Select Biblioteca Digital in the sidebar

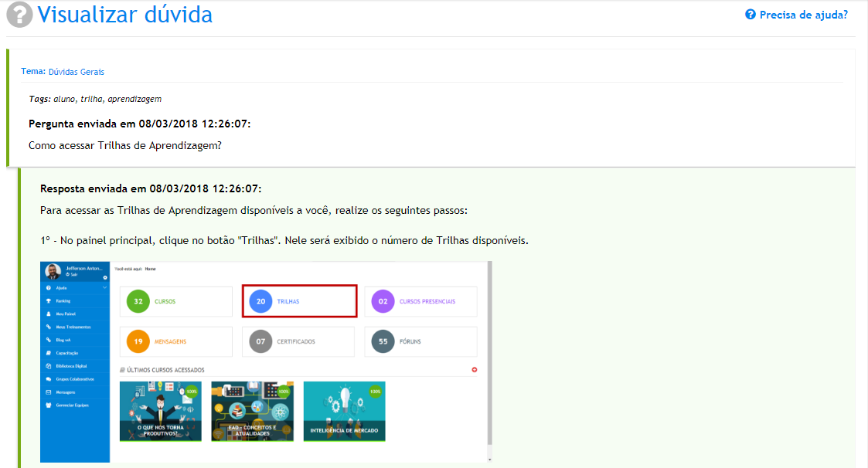(x=73, y=366)
